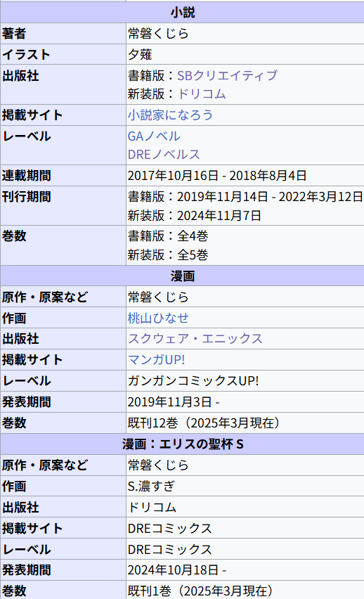Click the 小説 section header

(x=183, y=13)
